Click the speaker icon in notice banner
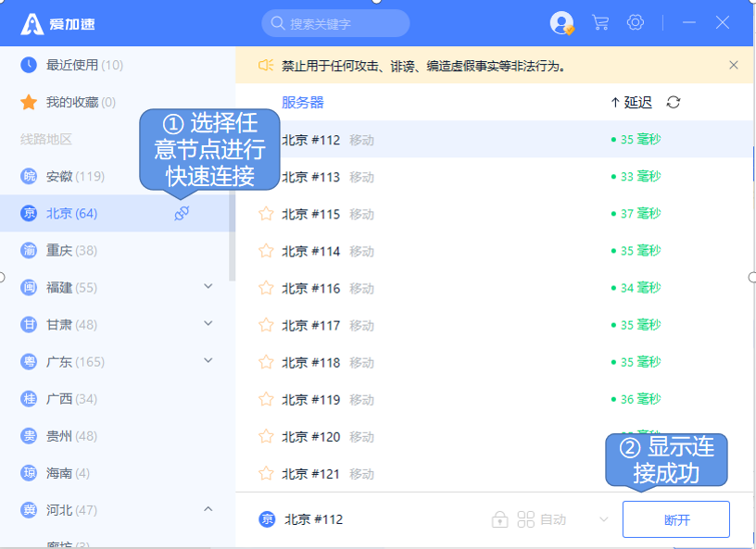Image resolution: width=756 pixels, height=549 pixels. click(x=265, y=66)
